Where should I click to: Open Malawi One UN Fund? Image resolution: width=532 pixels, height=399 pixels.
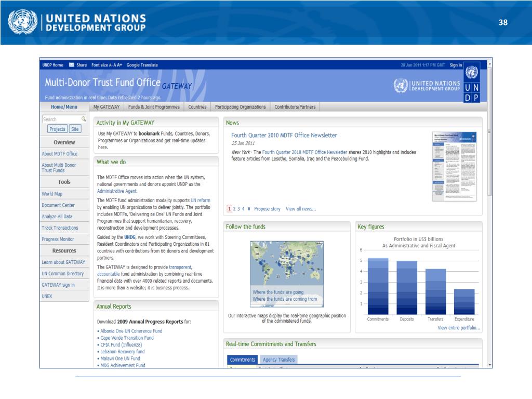(x=120, y=358)
